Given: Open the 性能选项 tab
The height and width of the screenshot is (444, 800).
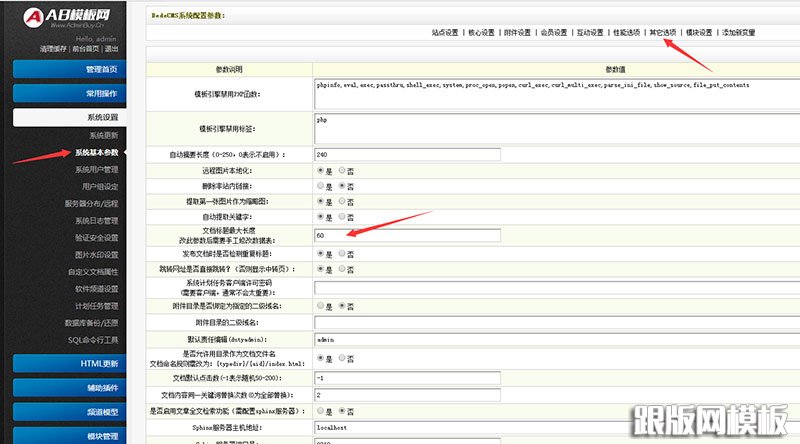Looking at the screenshot, I should click(626, 32).
